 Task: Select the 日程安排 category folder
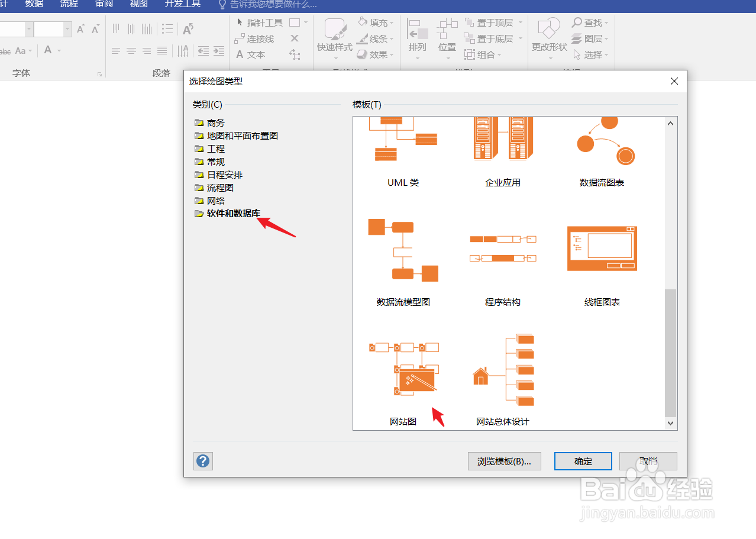(218, 175)
